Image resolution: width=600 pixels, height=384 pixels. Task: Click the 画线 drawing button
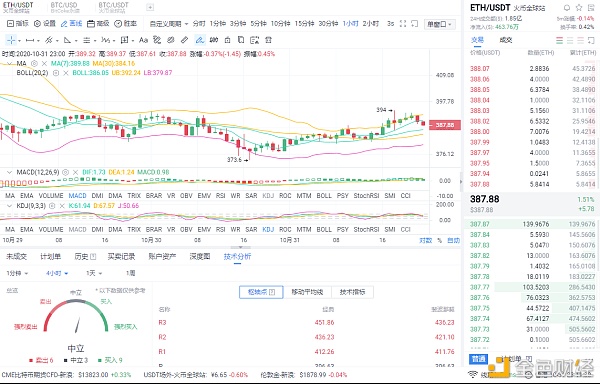71,24
